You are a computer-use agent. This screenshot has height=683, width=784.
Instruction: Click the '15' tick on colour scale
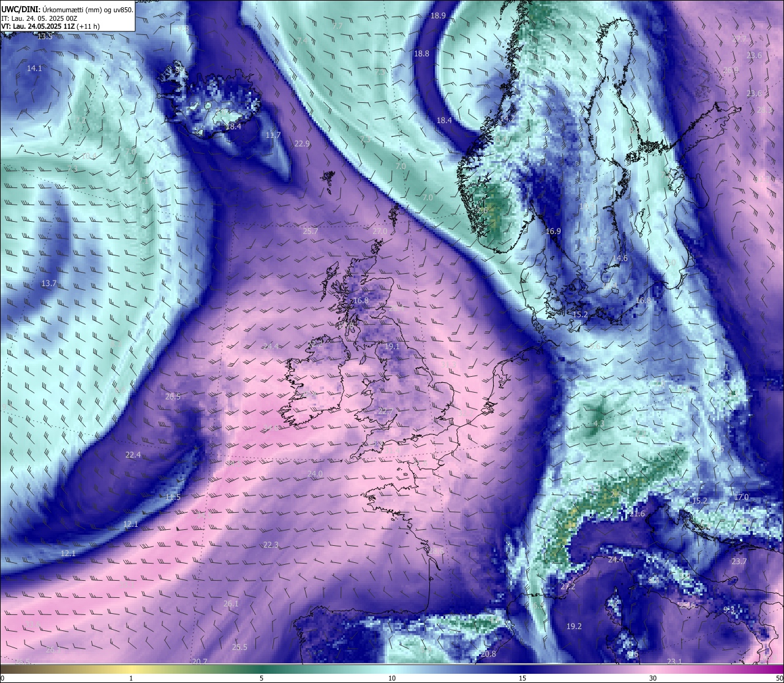pos(522,678)
